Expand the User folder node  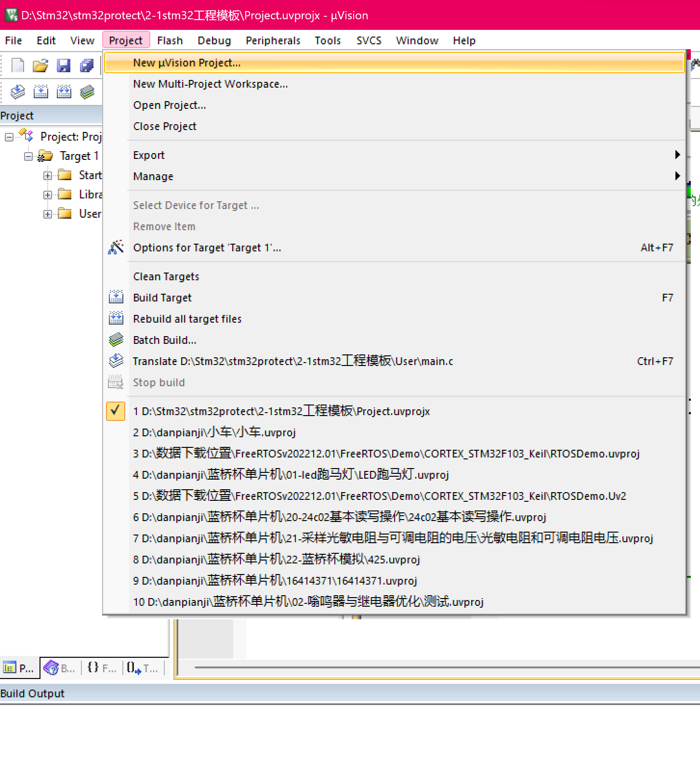(47, 214)
